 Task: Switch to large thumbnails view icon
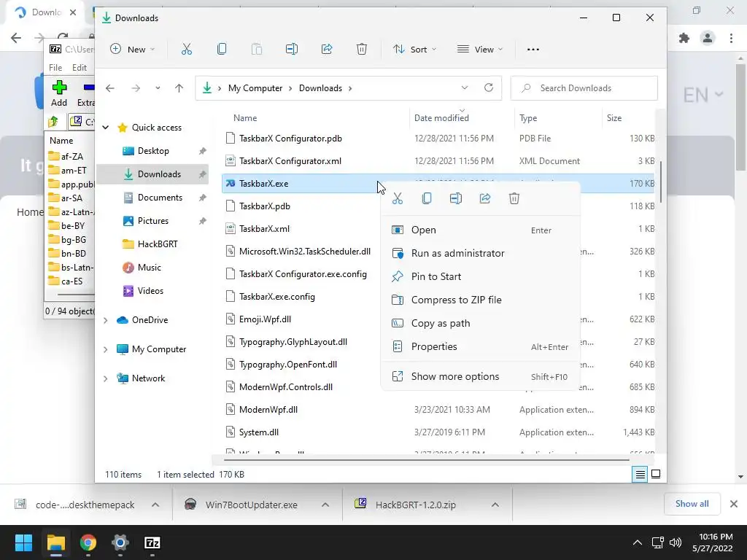tap(656, 474)
